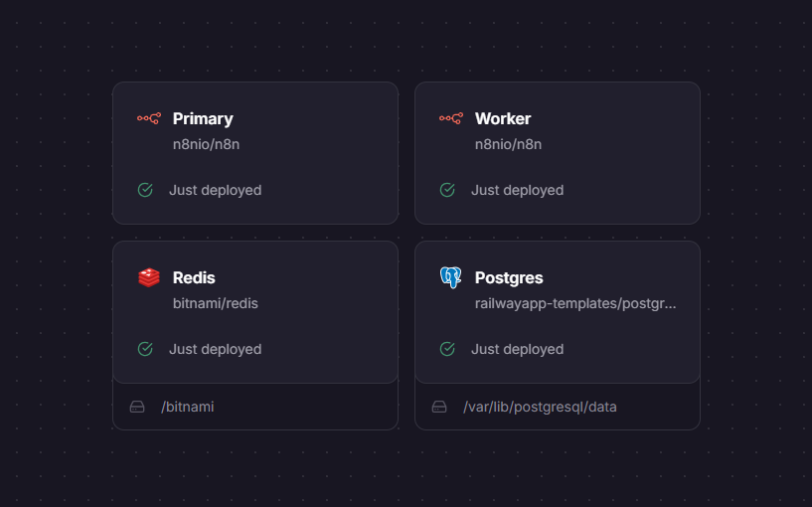Click Worker's green deployed checkmark icon
The width and height of the screenshot is (812, 507).
point(447,190)
